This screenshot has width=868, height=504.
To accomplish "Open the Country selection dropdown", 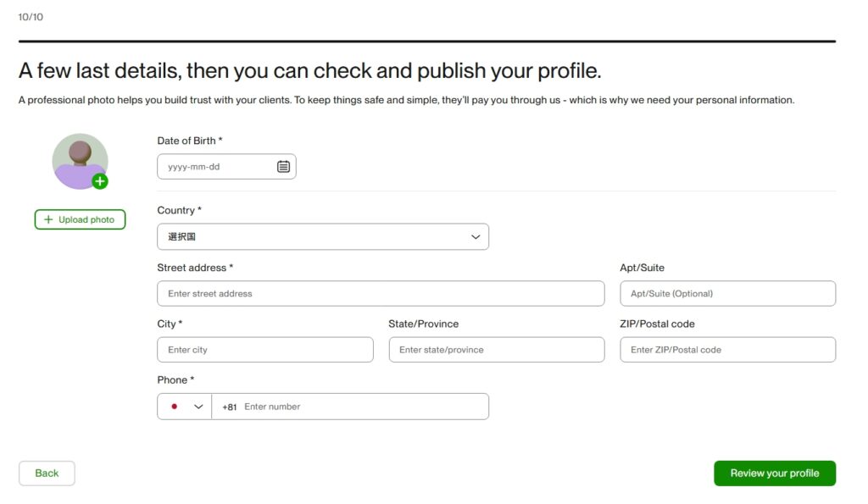I will pos(322,237).
